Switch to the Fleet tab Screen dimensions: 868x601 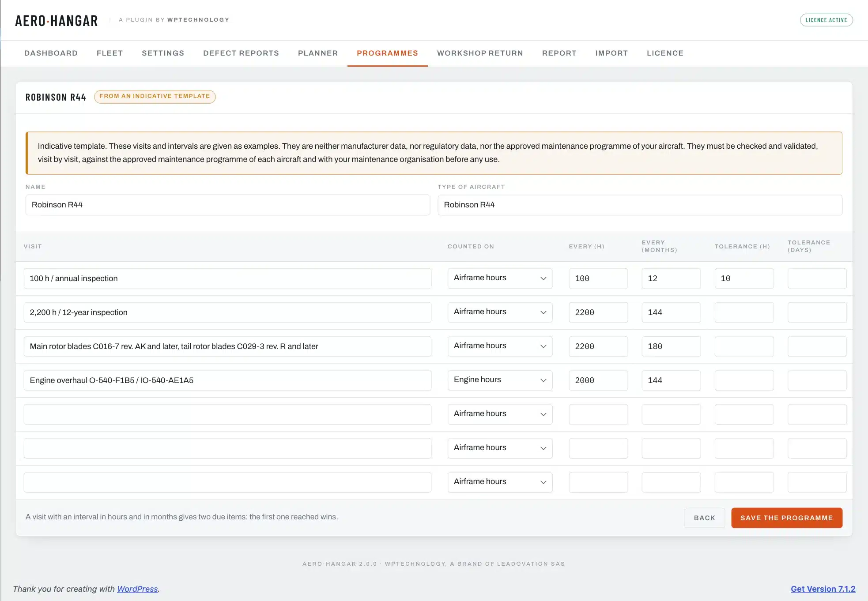[109, 53]
